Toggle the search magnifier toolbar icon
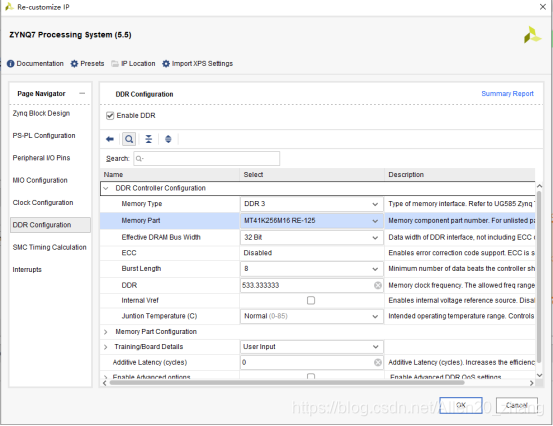This screenshot has height=426, width=553. pos(129,139)
